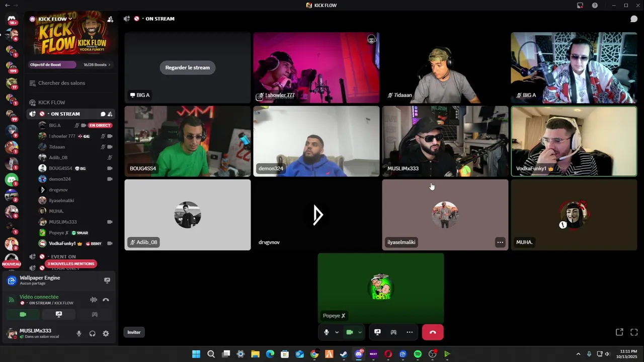Open Inbox icon in the title bar
644x362 pixels.
[x=580, y=5]
